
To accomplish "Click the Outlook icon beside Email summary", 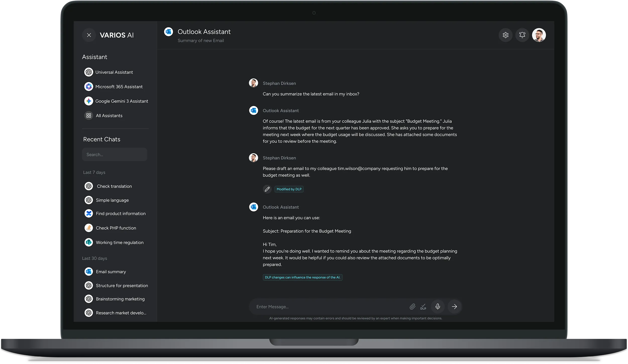I will (89, 272).
